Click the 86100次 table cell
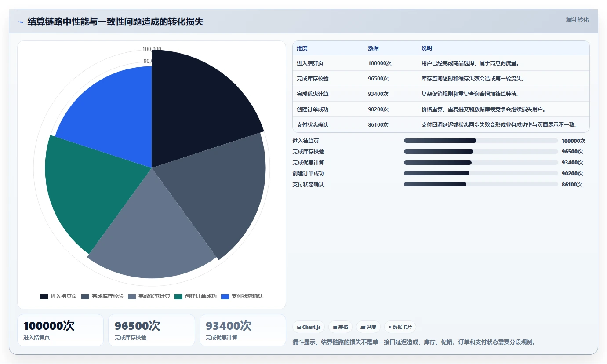 coord(378,125)
